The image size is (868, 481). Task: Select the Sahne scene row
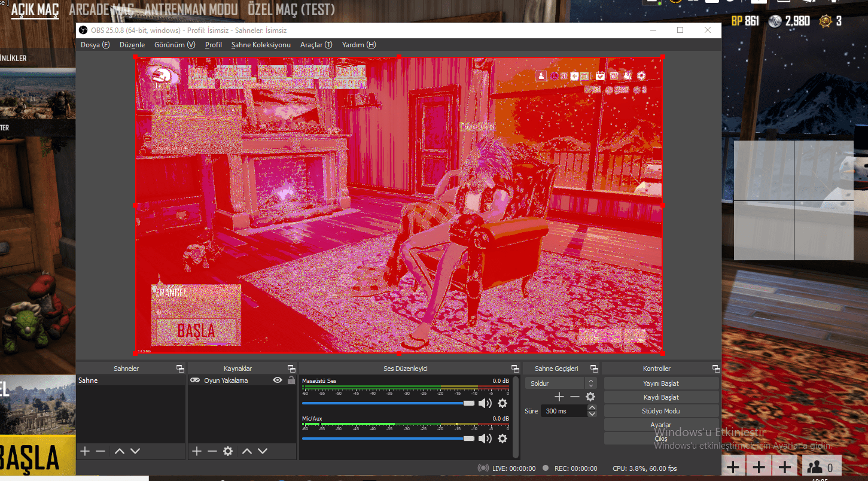131,380
